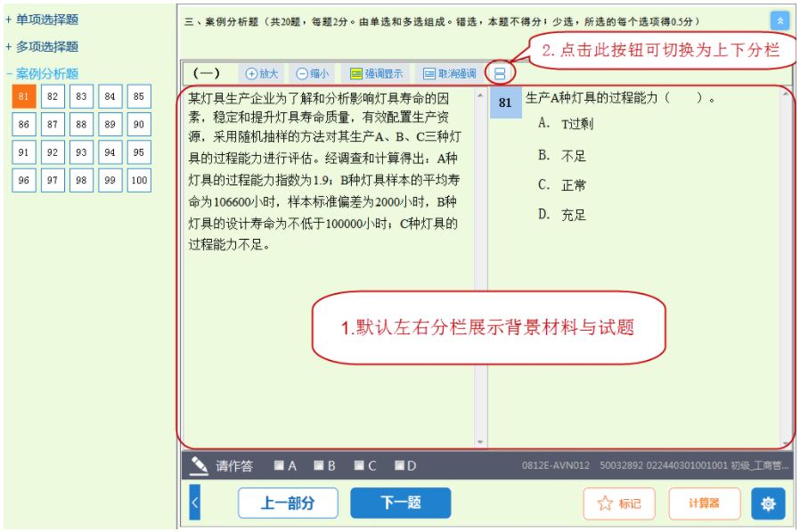Select option D. 充足
This screenshot has width=800, height=532.
tap(562, 215)
